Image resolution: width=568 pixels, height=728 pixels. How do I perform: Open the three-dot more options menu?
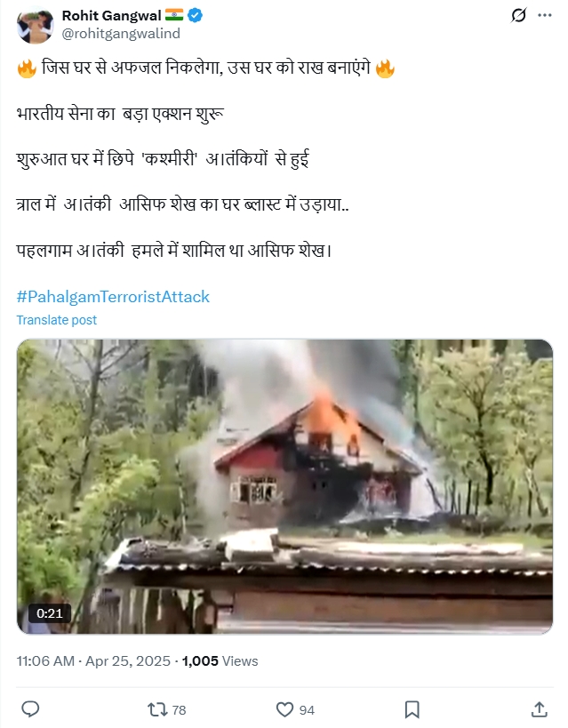[545, 15]
